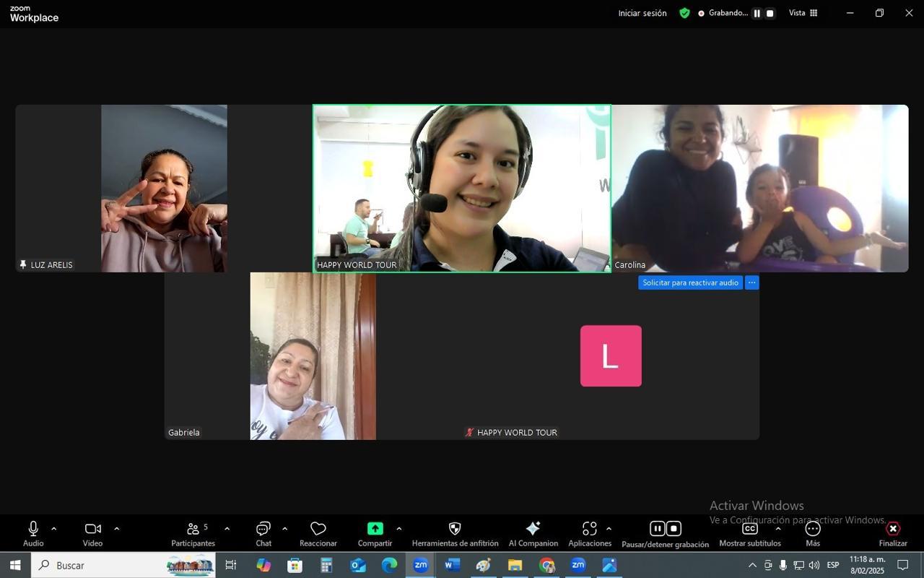Open Copilot from the taskbar
The height and width of the screenshot is (578, 924).
[263, 565]
